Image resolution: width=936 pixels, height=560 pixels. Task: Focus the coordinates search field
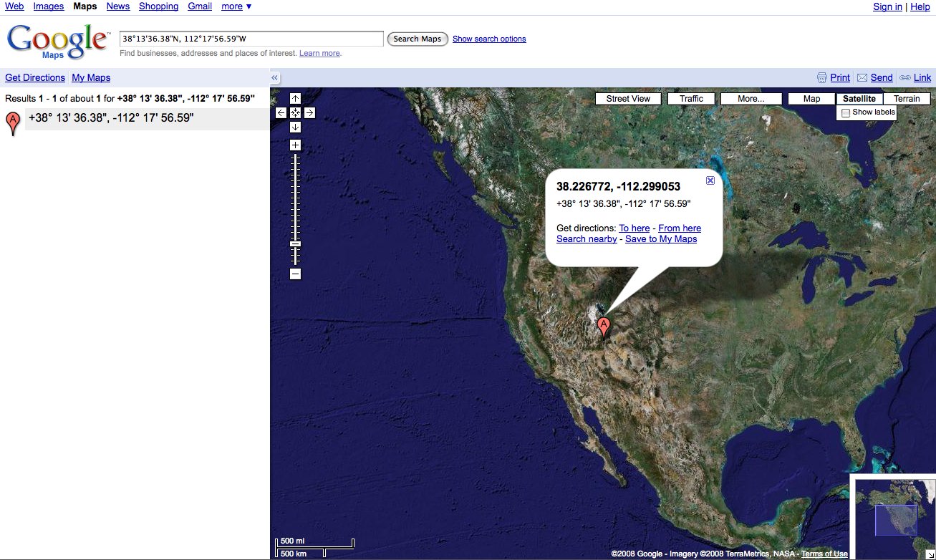click(251, 39)
